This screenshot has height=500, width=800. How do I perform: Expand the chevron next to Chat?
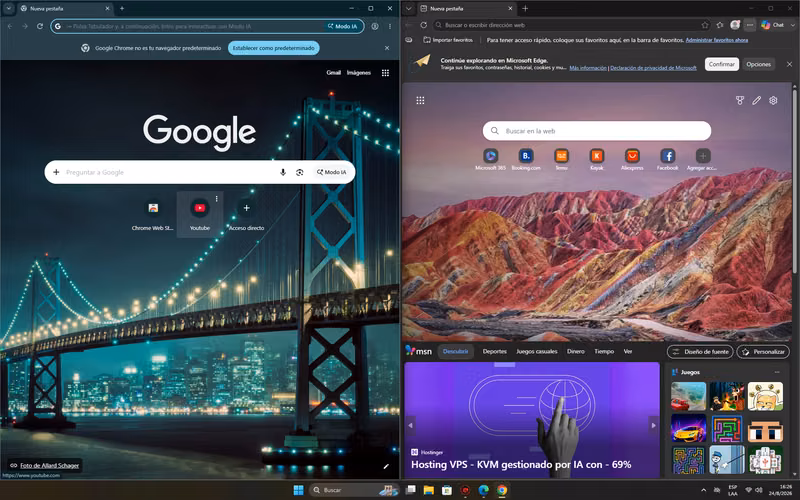click(x=793, y=25)
